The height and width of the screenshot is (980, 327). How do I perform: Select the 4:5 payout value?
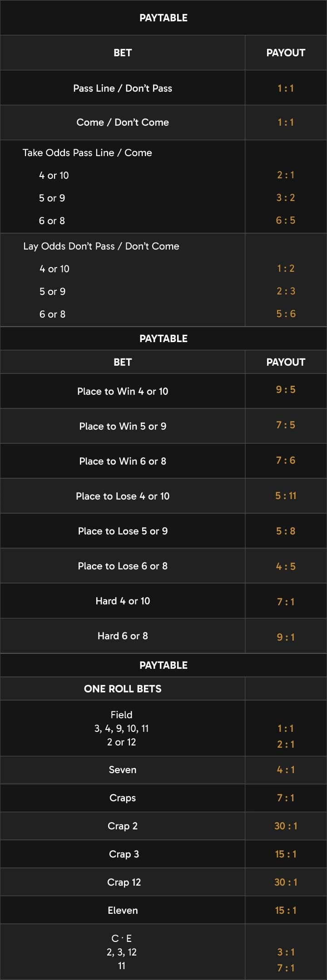pyautogui.click(x=286, y=566)
